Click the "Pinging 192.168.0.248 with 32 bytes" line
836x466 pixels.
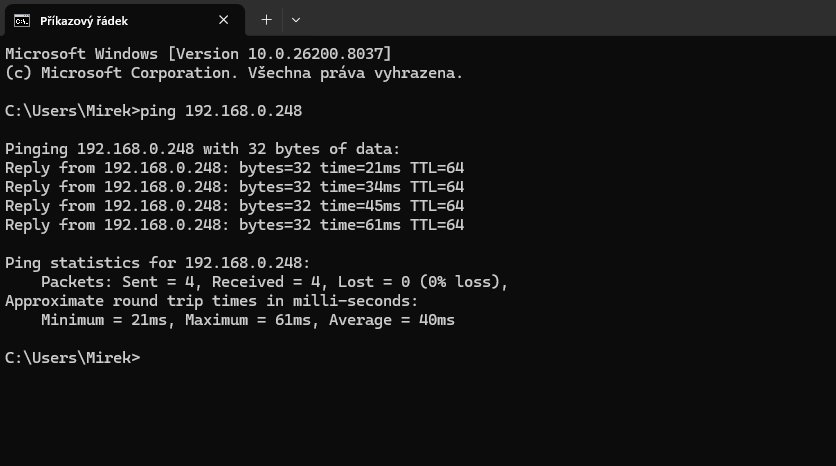coord(202,148)
